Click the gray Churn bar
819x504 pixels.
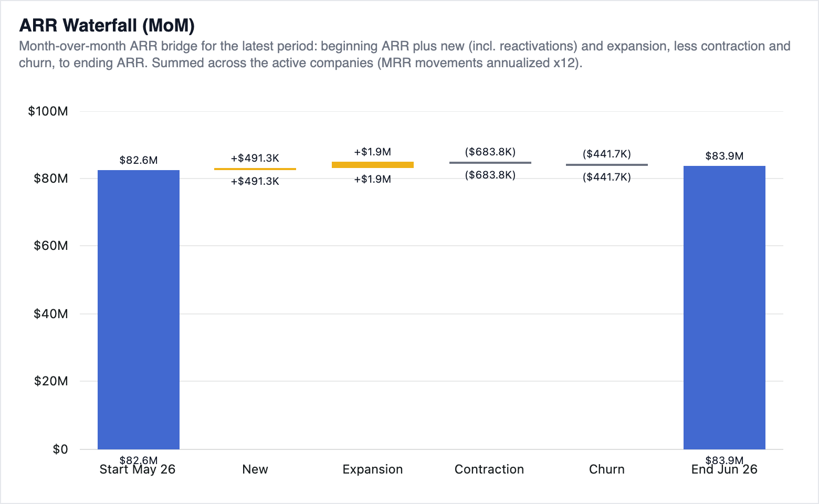pos(607,165)
